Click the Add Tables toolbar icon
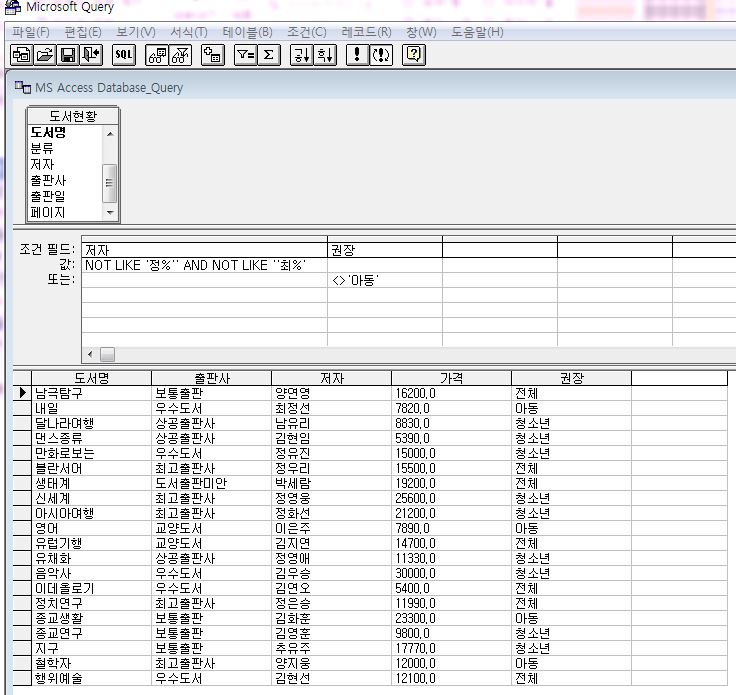 point(212,55)
